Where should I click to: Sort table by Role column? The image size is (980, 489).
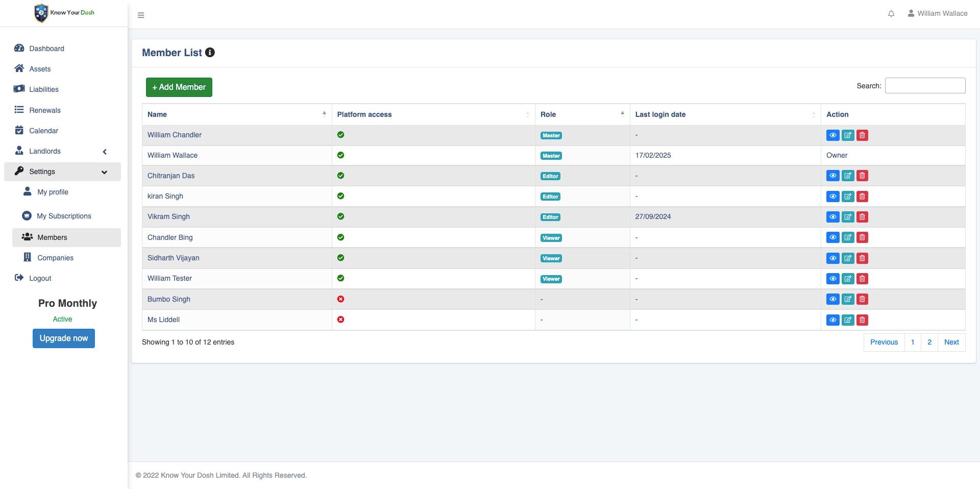coord(582,114)
